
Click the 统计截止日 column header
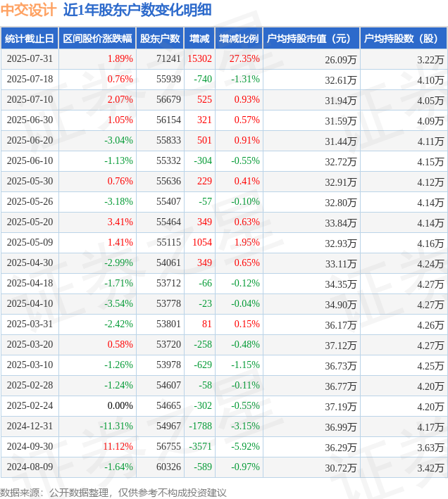pos(30,39)
